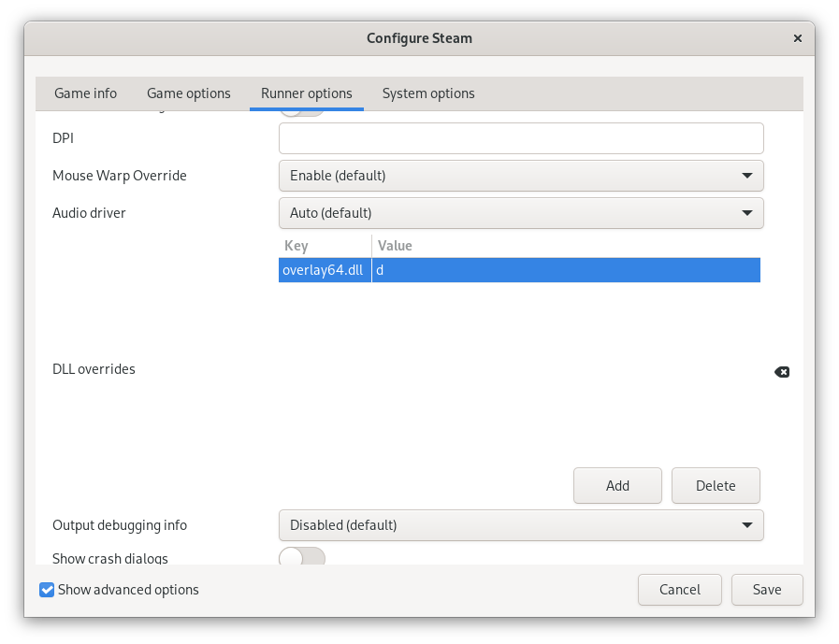Add a new DLL override
The height and width of the screenshot is (644, 839).
pyautogui.click(x=617, y=486)
